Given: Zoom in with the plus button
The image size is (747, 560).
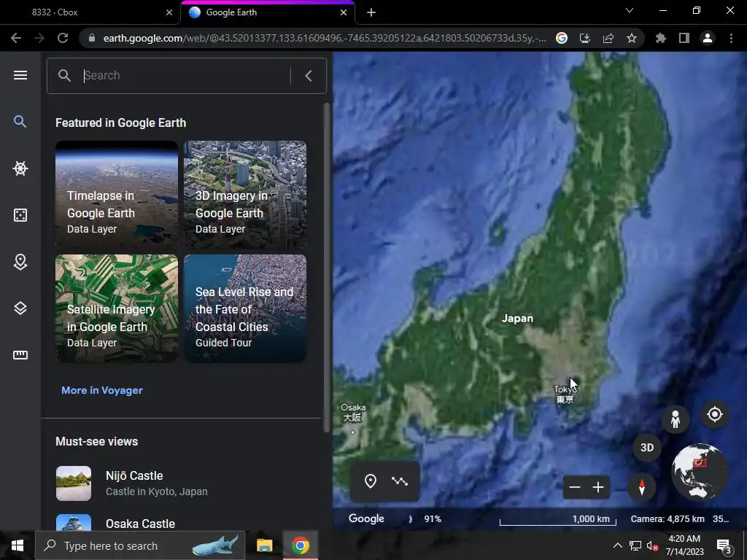Looking at the screenshot, I should (598, 487).
